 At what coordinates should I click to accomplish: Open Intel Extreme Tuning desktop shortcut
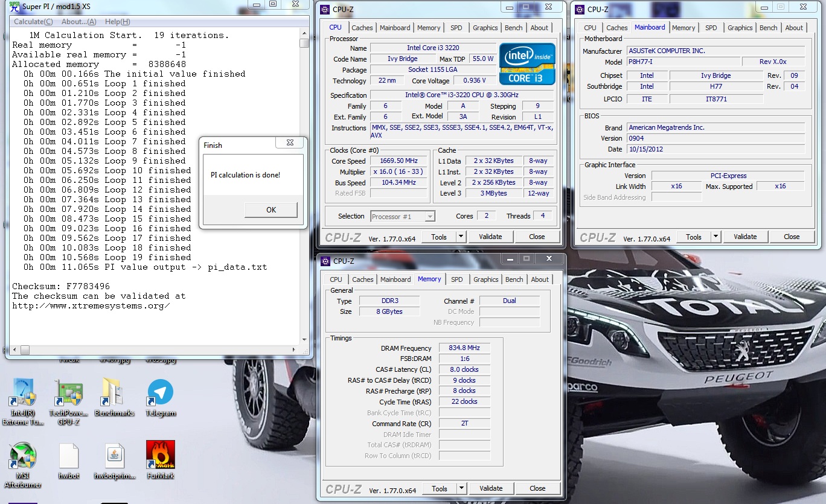click(x=23, y=401)
